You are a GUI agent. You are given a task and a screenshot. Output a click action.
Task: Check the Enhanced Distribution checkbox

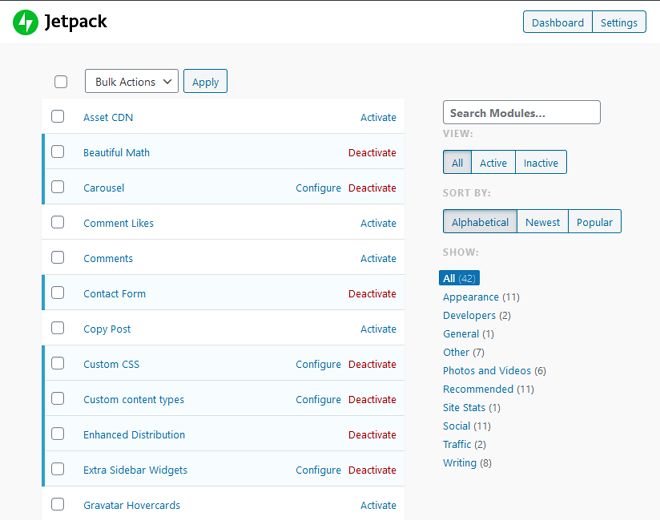click(58, 434)
